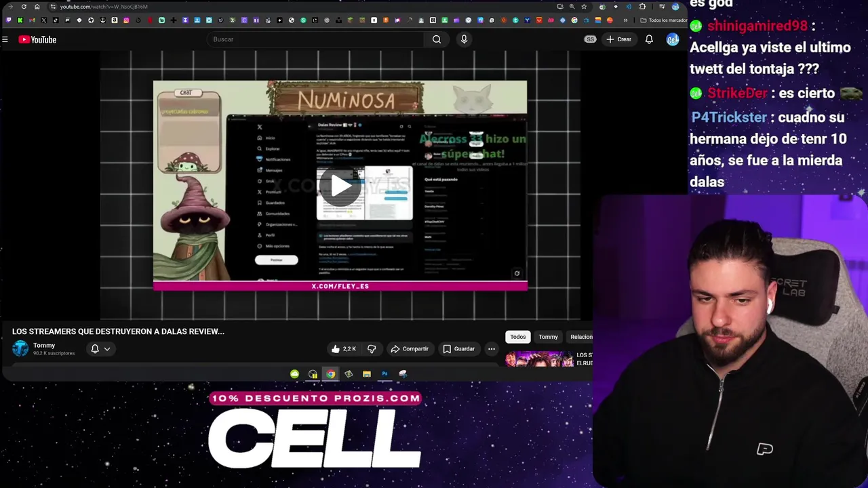868x488 pixels.
Task: Open the account avatar menu
Action: (672, 39)
